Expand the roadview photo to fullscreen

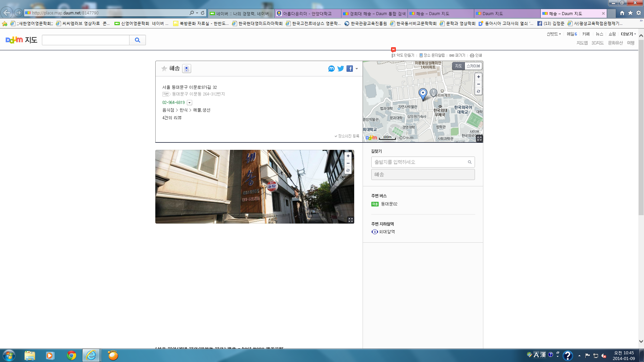(x=351, y=220)
